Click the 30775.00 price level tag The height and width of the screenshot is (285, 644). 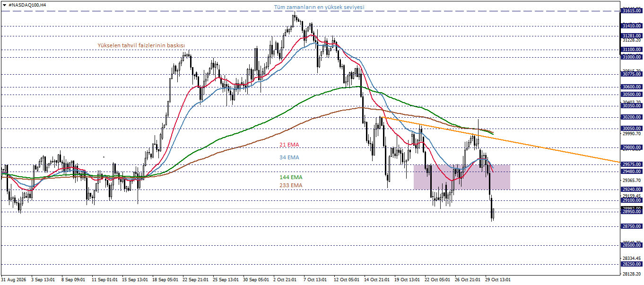click(632, 74)
